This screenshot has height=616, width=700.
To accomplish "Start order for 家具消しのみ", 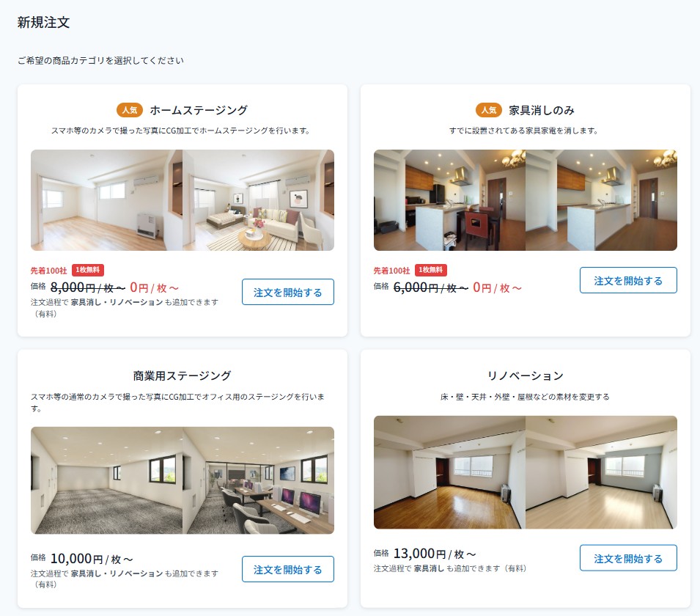I will point(628,280).
